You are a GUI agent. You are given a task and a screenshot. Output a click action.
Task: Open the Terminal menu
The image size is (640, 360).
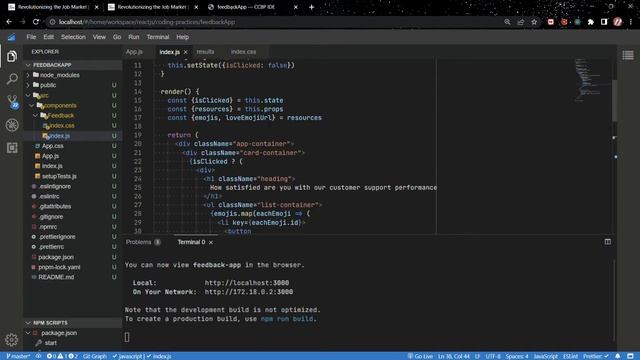point(158,37)
